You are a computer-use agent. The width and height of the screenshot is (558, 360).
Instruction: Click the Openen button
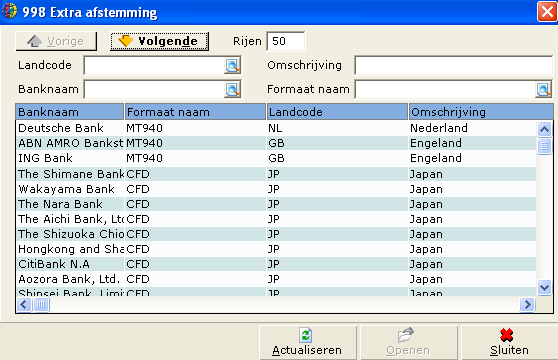pyautogui.click(x=409, y=343)
